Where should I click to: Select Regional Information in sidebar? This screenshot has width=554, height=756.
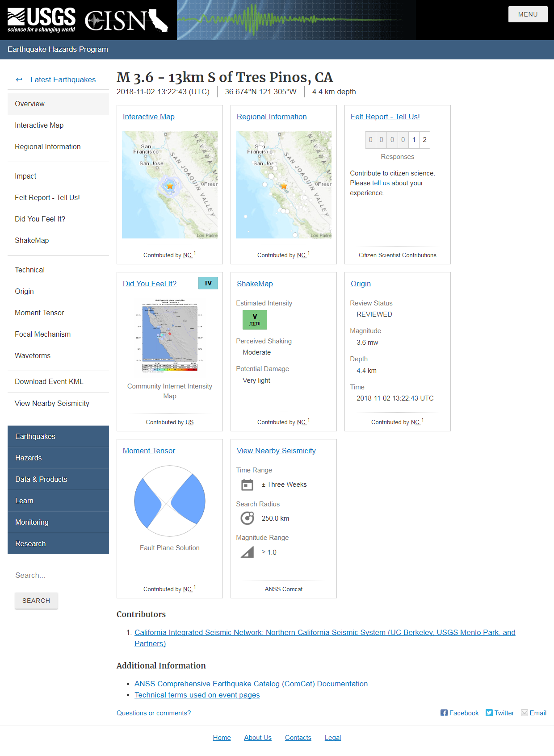58,146
